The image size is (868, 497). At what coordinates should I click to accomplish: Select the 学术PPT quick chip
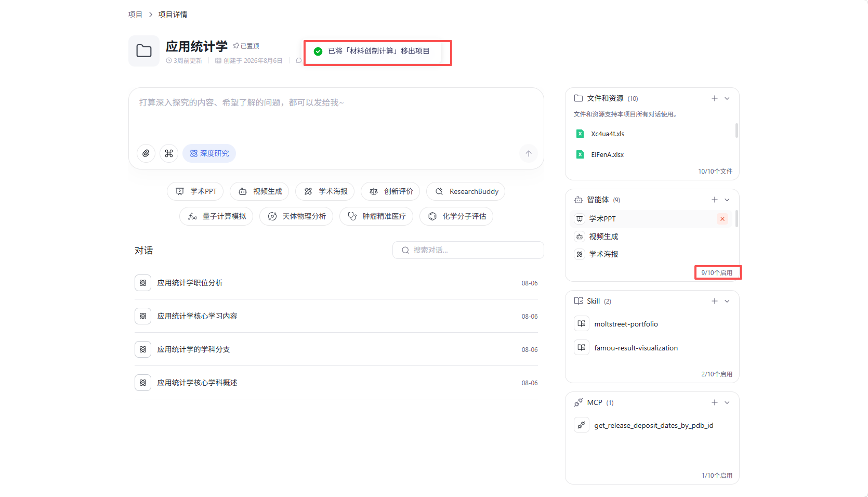[195, 191]
